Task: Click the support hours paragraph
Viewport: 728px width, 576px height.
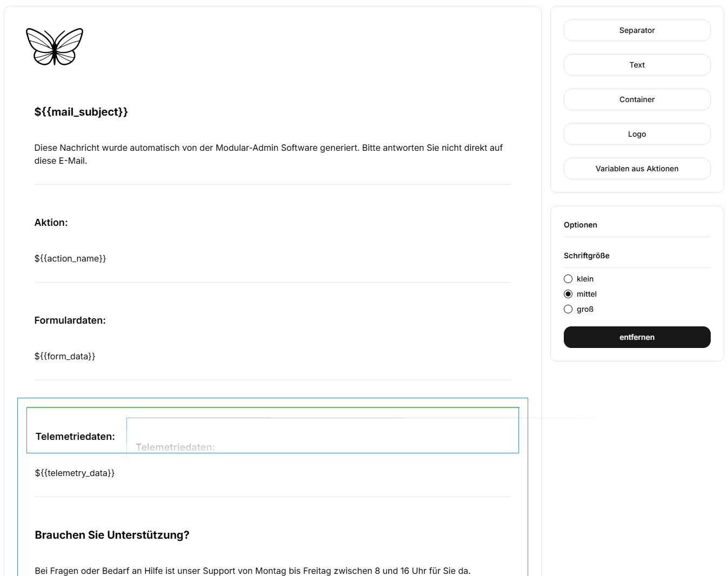Action: [x=253, y=571]
